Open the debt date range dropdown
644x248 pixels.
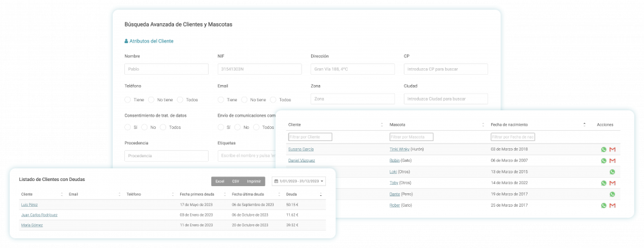pyautogui.click(x=299, y=181)
